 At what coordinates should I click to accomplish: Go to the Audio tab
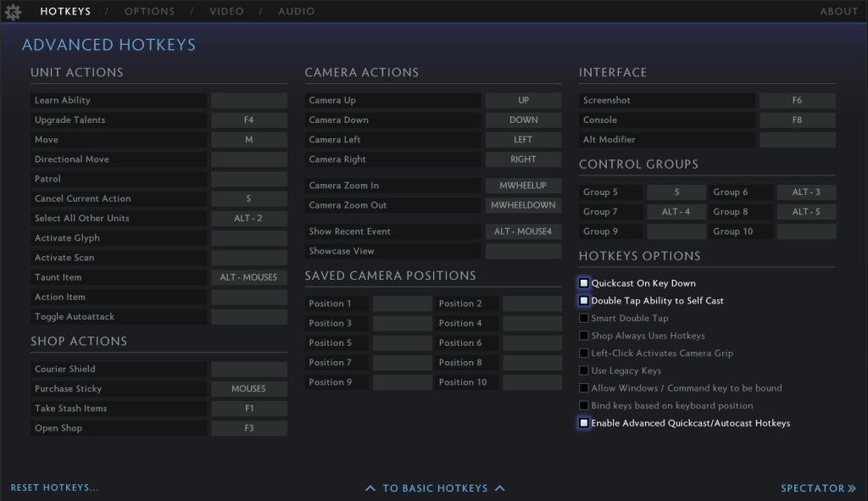(x=296, y=12)
